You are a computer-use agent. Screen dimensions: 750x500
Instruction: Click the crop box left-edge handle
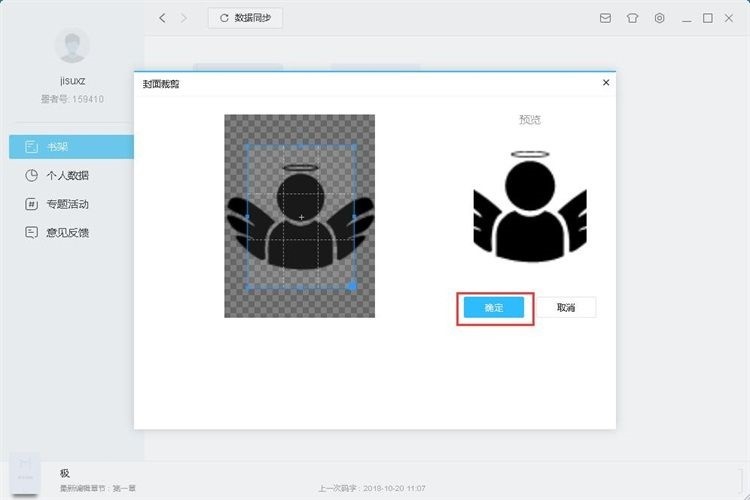click(x=246, y=217)
